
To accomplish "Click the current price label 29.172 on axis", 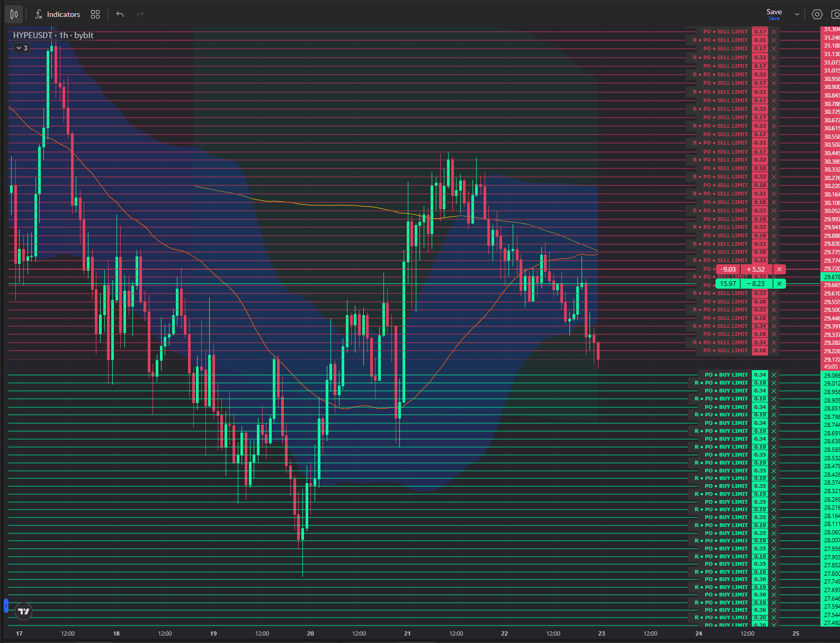I will pos(831,360).
